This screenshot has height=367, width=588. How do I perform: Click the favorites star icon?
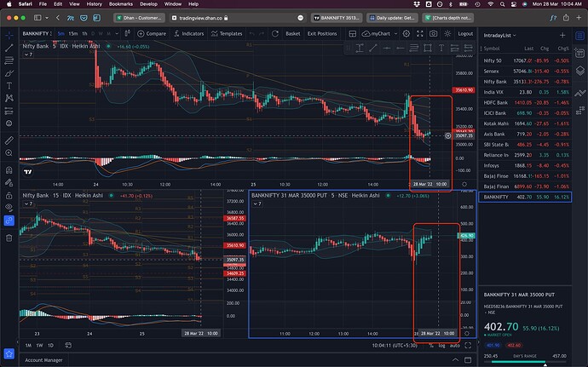9,353
